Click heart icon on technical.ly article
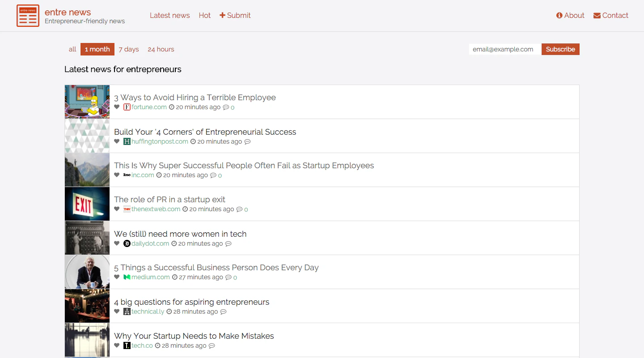The width and height of the screenshot is (644, 358). [x=117, y=311]
